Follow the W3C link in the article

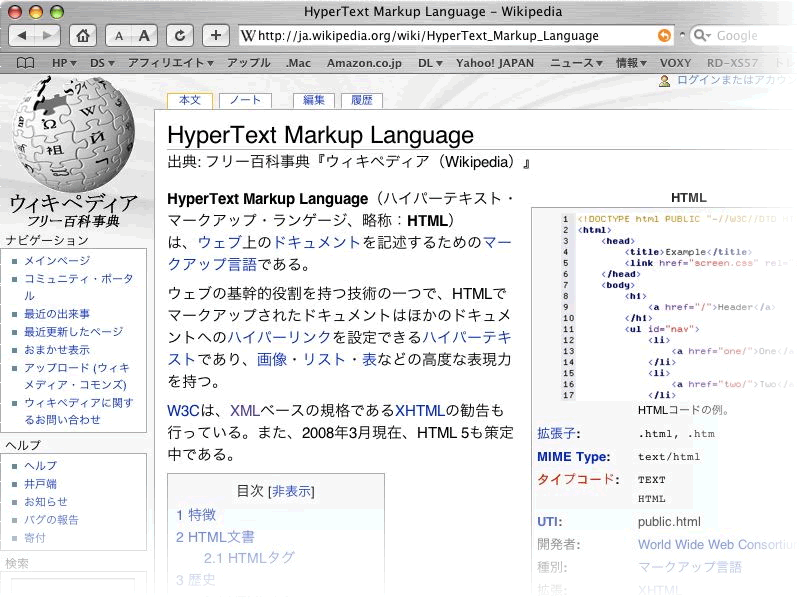[x=184, y=411]
